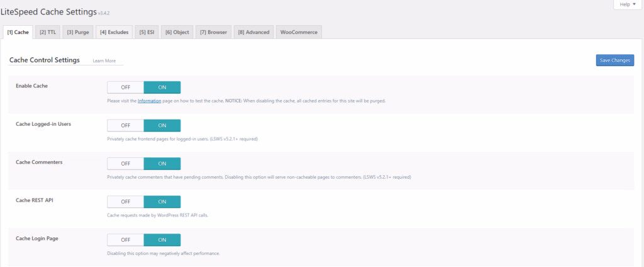
Task: Go to the [8] Advanced tab
Action: 254,32
